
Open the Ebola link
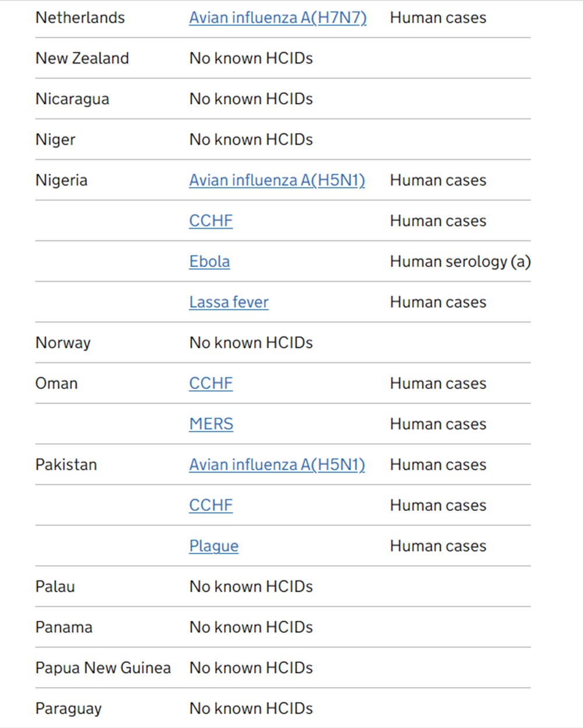pyautogui.click(x=209, y=262)
